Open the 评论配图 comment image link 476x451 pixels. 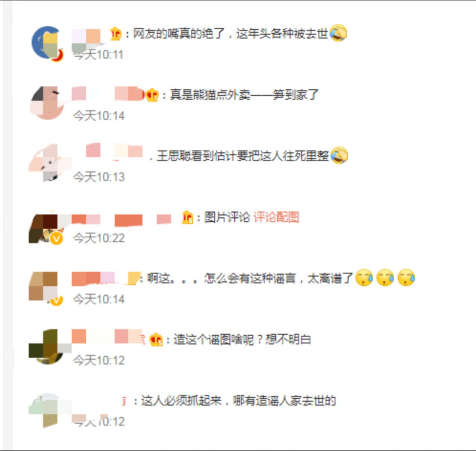tap(276, 217)
